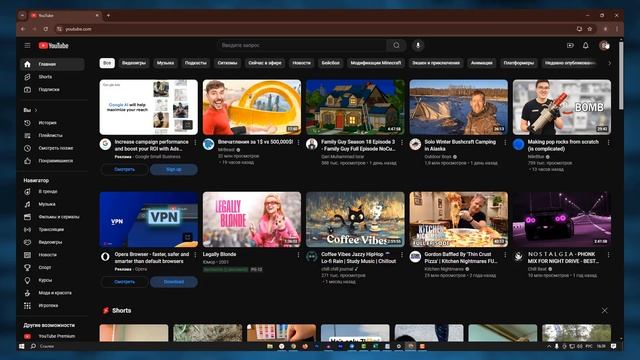Image resolution: width=640 pixels, height=360 pixels.
Task: Open options for Solo Winter Bushcraft video
Action: pos(505,142)
